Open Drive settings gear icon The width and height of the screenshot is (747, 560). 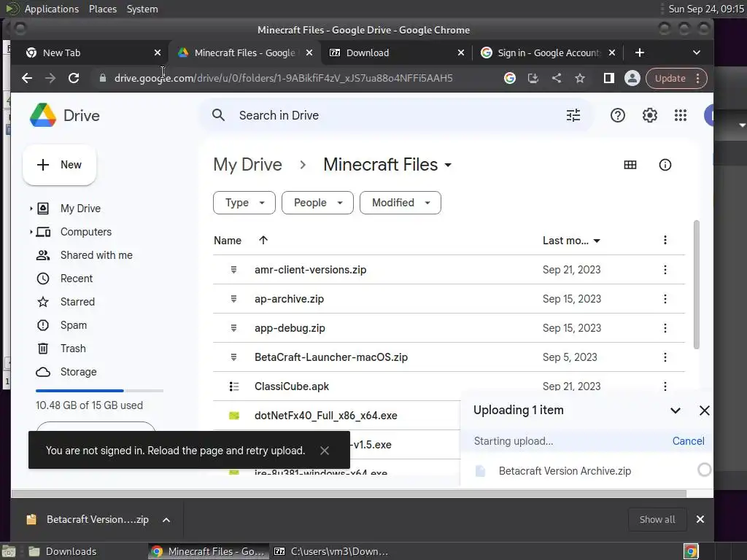649,115
